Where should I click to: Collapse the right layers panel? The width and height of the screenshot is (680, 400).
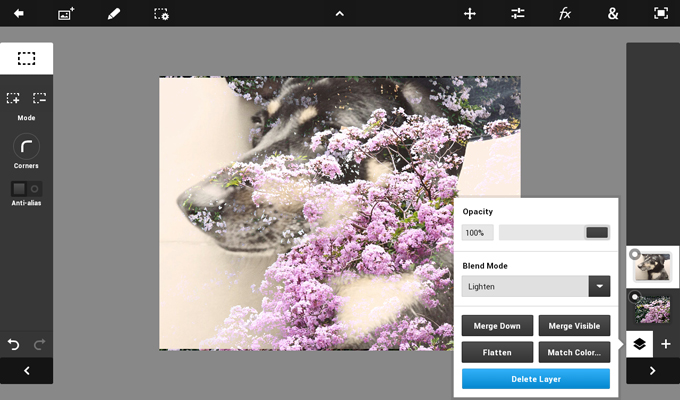[653, 370]
